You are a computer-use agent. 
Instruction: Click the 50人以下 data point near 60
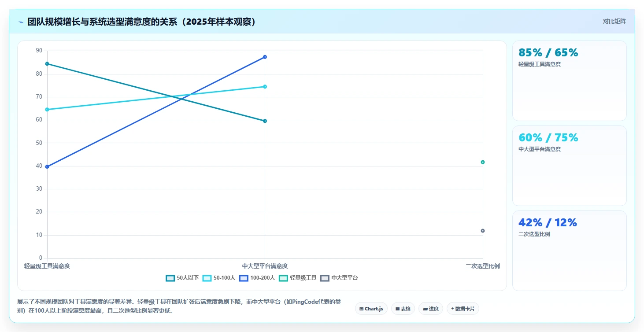pos(265,121)
